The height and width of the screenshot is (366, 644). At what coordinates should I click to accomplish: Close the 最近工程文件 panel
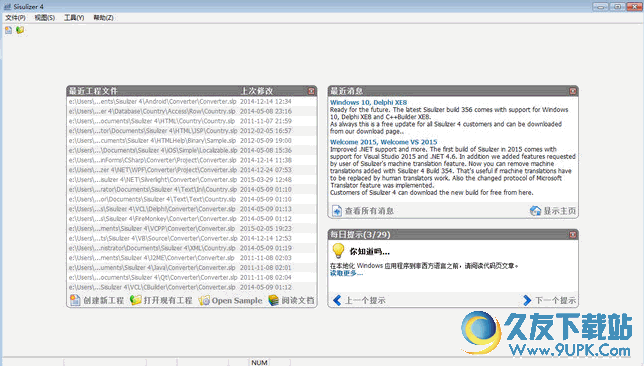tap(311, 91)
